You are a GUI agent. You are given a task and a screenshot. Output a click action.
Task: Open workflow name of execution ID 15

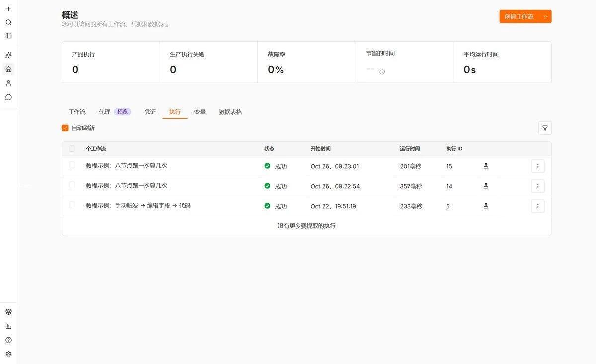click(x=127, y=165)
